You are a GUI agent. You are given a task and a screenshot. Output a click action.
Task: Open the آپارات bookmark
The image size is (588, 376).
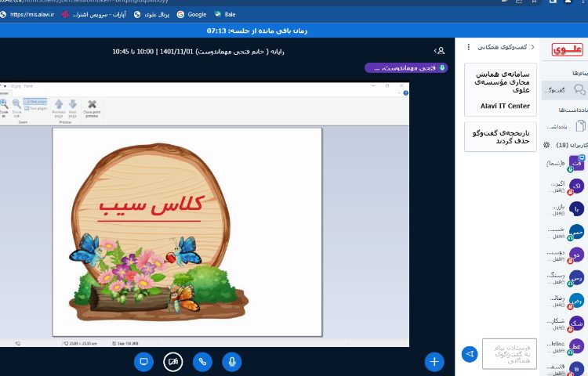coord(94,14)
